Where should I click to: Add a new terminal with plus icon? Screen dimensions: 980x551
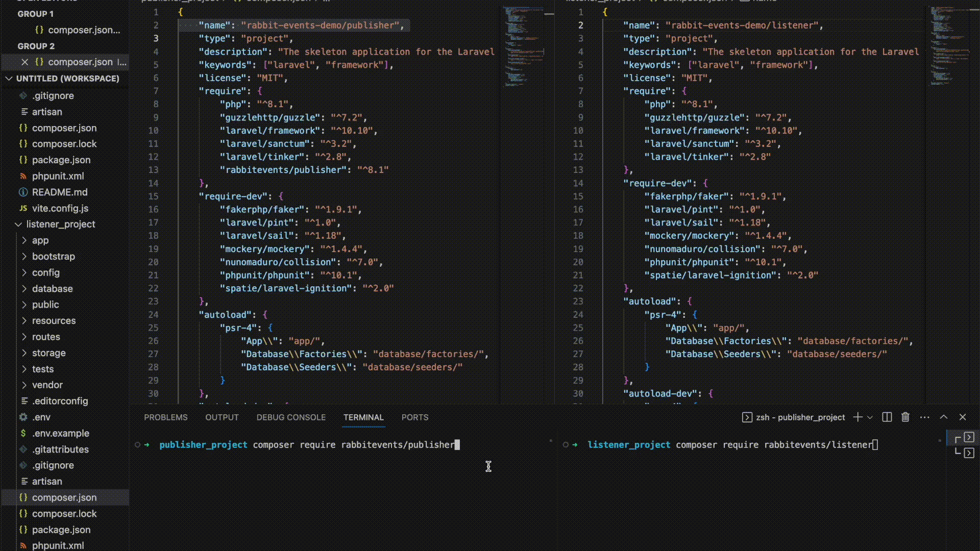pos(857,417)
